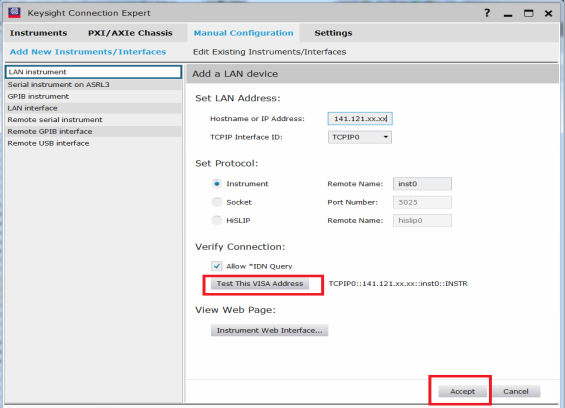Image resolution: width=565 pixels, height=408 pixels.
Task: Select Remote serial instrument entry
Action: tap(93, 120)
